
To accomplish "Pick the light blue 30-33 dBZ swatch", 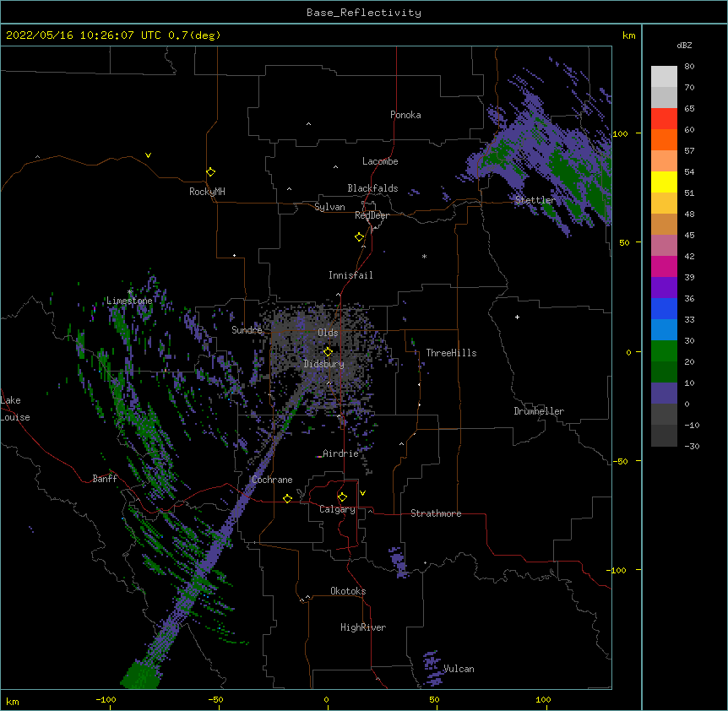I will coord(664,329).
